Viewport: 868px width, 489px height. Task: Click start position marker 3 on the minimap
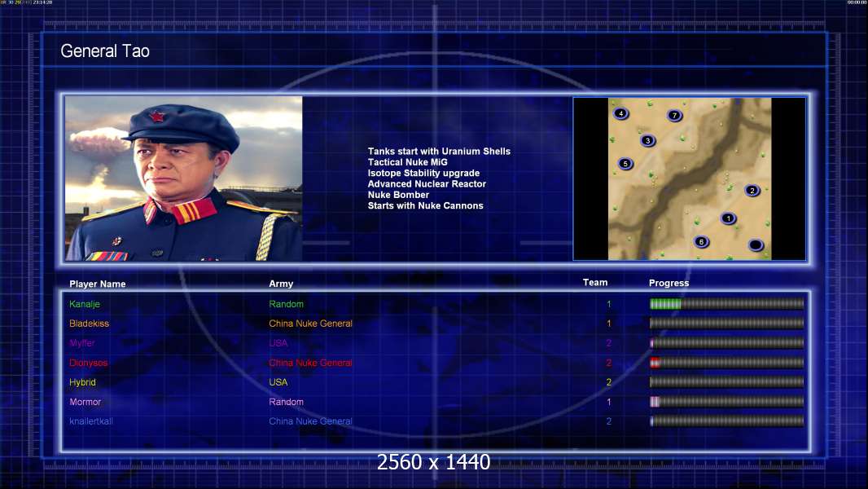pyautogui.click(x=647, y=141)
